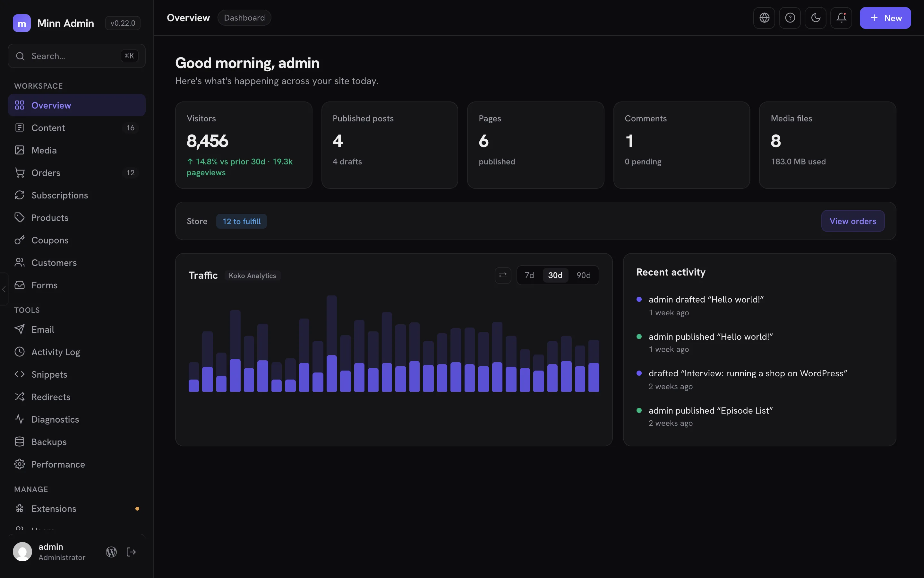Click the Backups database icon

click(20, 442)
